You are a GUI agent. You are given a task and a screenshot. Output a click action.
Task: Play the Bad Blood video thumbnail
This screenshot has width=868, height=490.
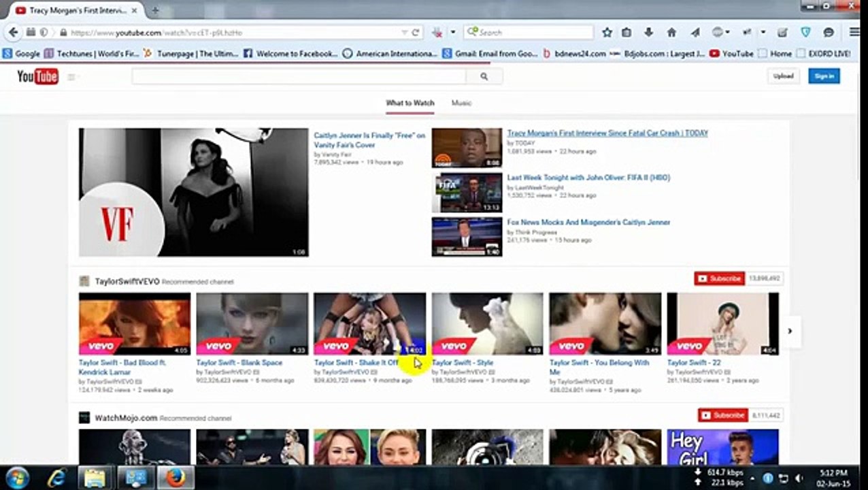pyautogui.click(x=135, y=324)
